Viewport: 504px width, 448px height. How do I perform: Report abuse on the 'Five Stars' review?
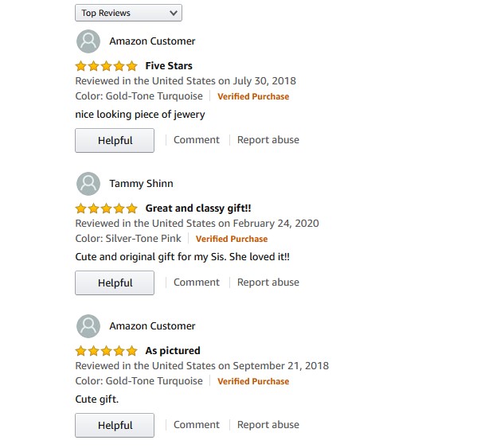pyautogui.click(x=268, y=140)
